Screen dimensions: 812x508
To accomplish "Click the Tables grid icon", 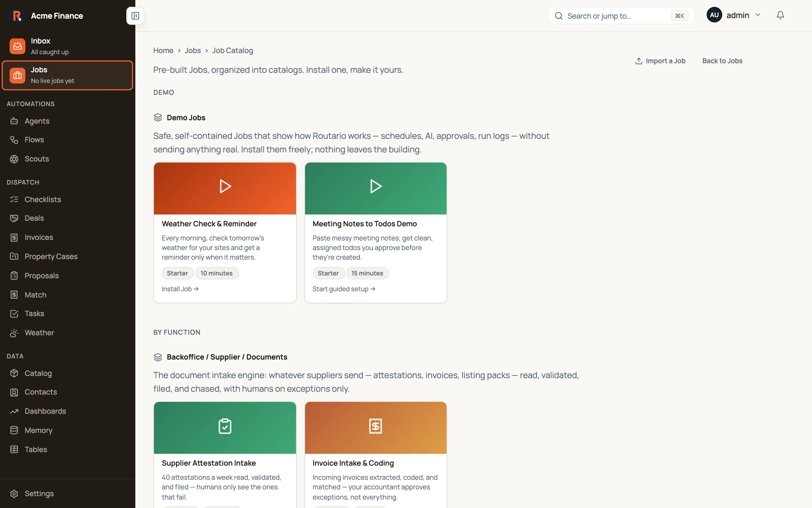I will pyautogui.click(x=14, y=450).
